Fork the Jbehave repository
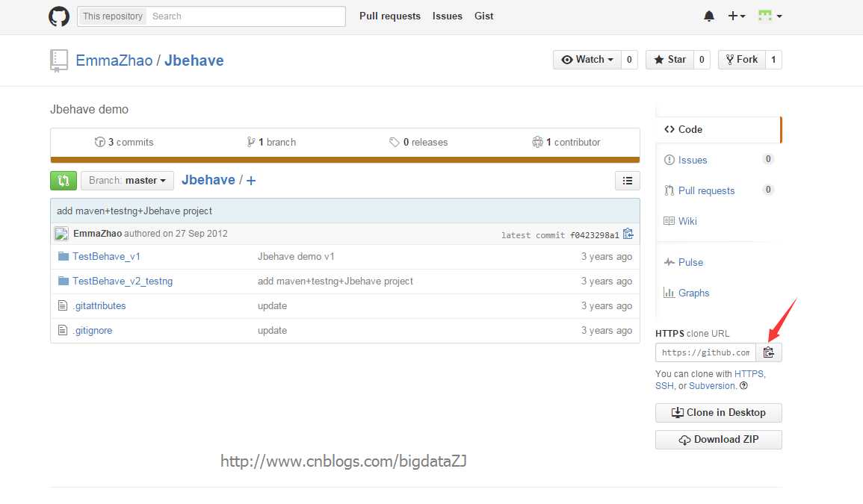 [x=741, y=60]
